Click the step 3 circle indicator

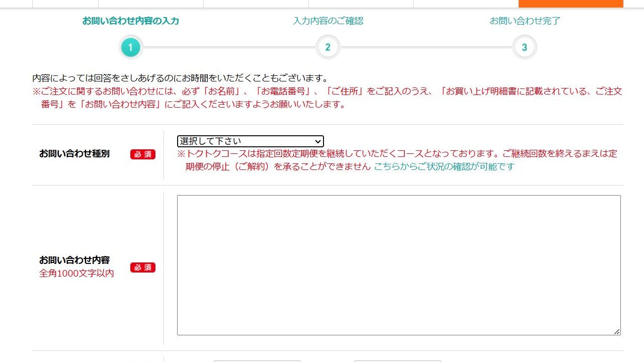[524, 47]
